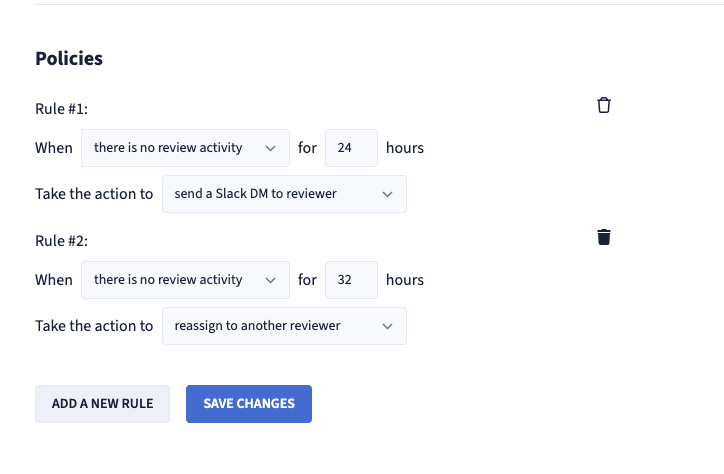Open Rule #2 condition dropdown 'there is no review activity'

coord(185,280)
